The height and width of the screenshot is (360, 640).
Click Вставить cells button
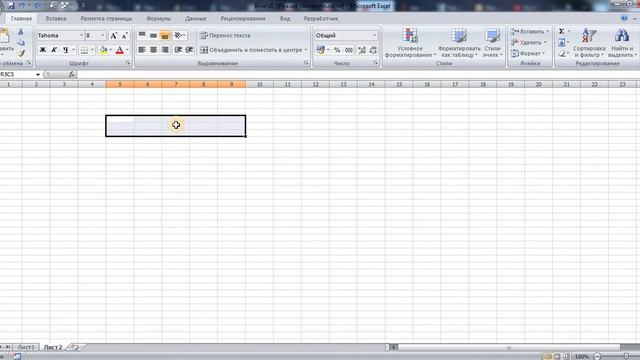point(529,31)
